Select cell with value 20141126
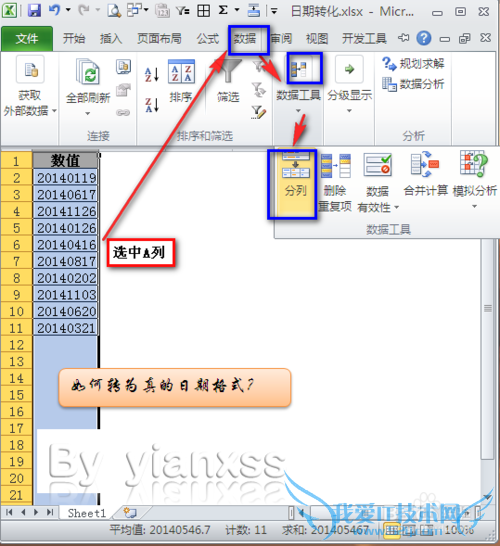Viewport: 500px width, 546px height. pyautogui.click(x=66, y=211)
